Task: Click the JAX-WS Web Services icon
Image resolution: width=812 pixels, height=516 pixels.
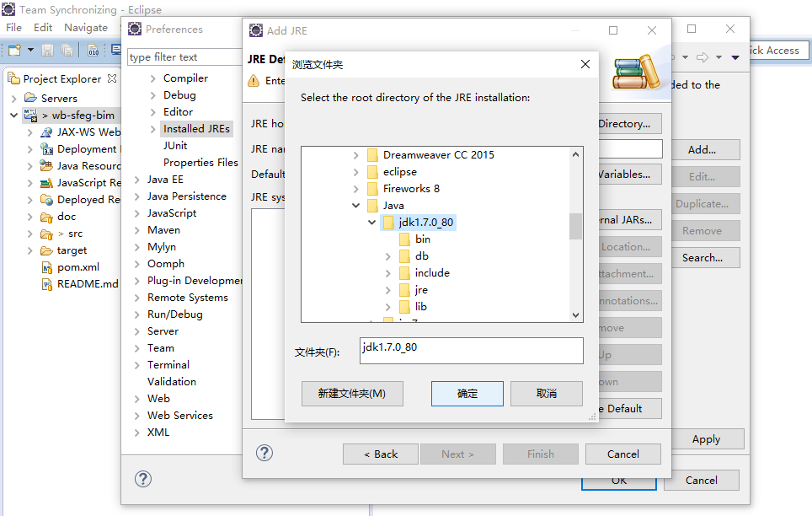Action: [46, 132]
